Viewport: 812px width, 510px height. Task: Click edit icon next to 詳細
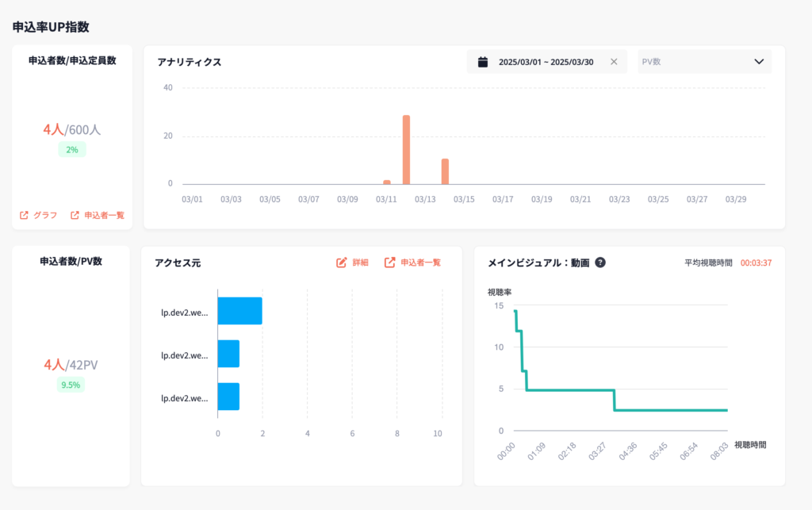tap(342, 263)
